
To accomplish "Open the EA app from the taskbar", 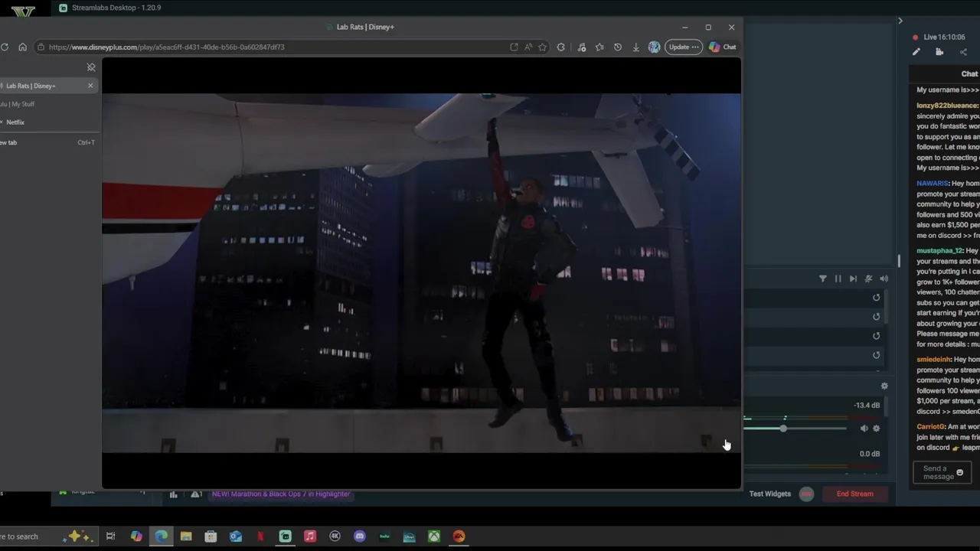I will [x=459, y=536].
